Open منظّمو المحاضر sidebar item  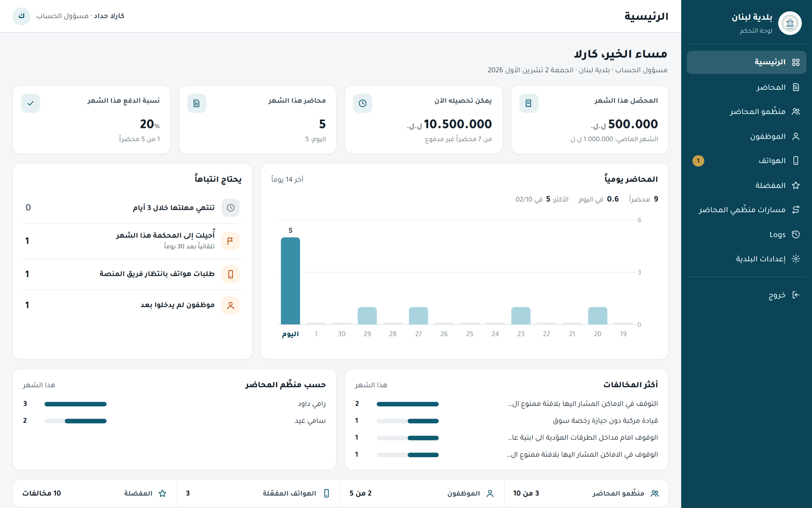tap(746, 111)
